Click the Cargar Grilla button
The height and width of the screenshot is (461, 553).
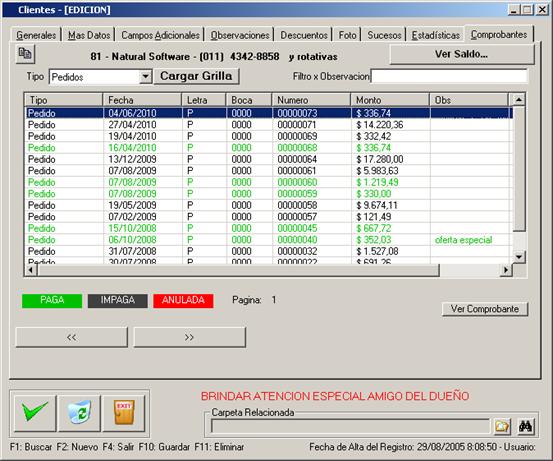coord(196,76)
